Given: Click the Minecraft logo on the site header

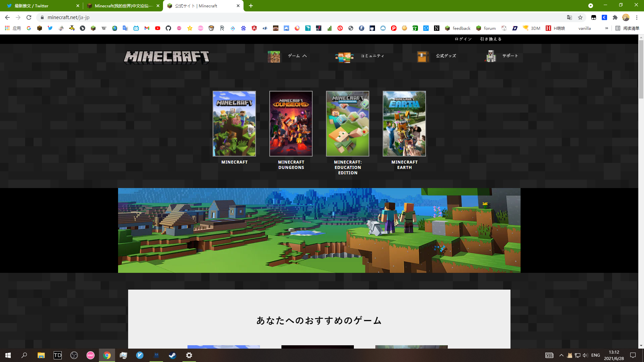Looking at the screenshot, I should point(167,57).
